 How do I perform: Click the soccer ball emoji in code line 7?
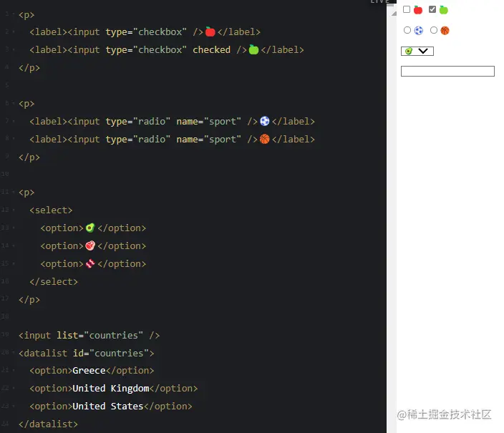tap(265, 121)
